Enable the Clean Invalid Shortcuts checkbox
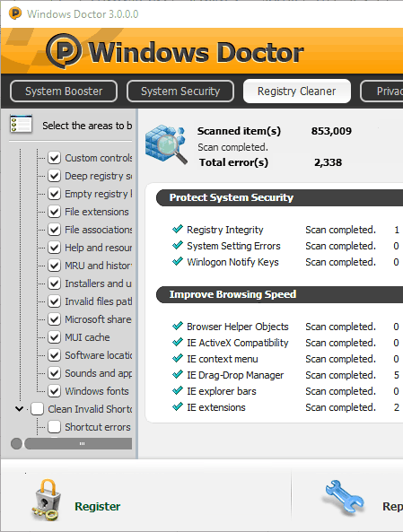The height and width of the screenshot is (532, 403). coord(38,409)
